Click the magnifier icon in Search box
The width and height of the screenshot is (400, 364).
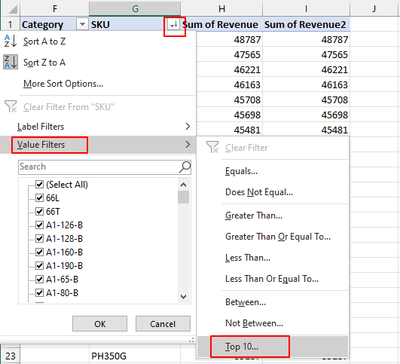(x=185, y=167)
